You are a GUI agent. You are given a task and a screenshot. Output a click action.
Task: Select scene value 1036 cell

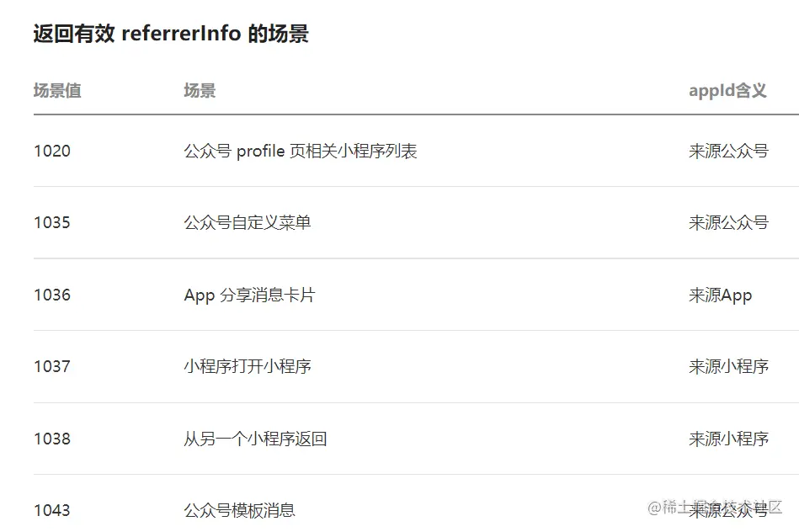[52, 295]
